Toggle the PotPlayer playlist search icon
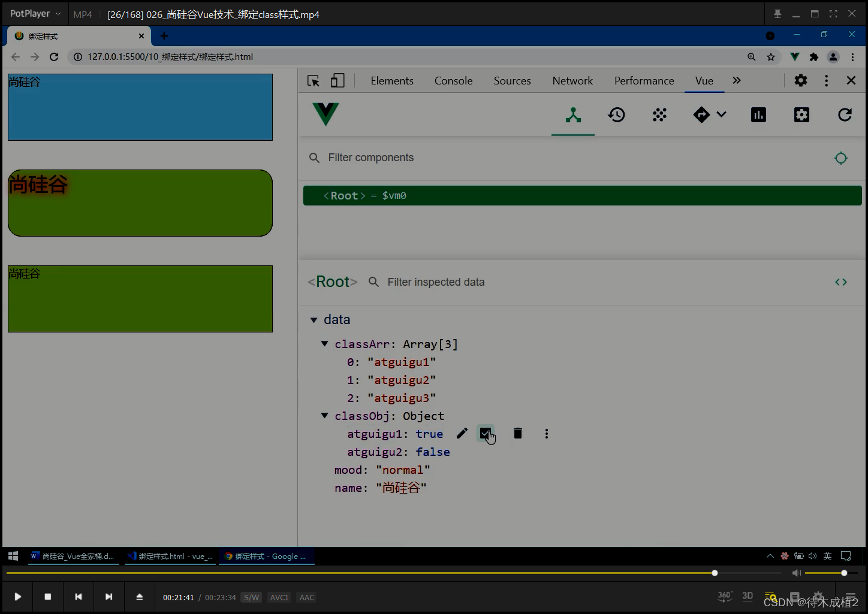The width and height of the screenshot is (868, 614). coord(771,597)
